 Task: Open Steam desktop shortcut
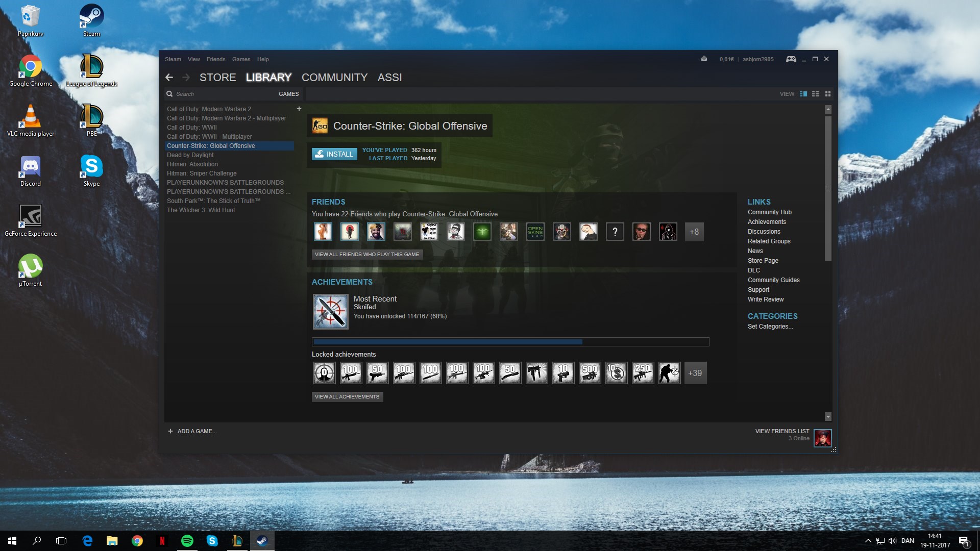(92, 20)
